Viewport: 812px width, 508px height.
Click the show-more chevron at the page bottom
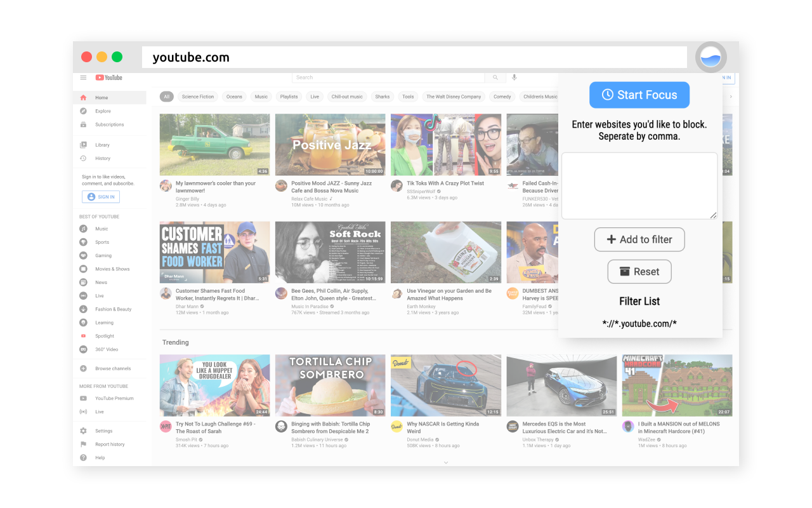coord(446,462)
